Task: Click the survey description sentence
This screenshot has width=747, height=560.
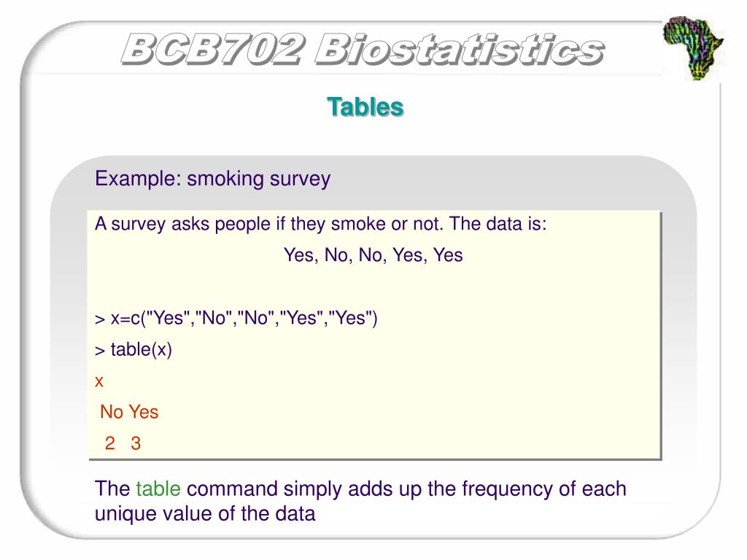Action: (x=321, y=224)
